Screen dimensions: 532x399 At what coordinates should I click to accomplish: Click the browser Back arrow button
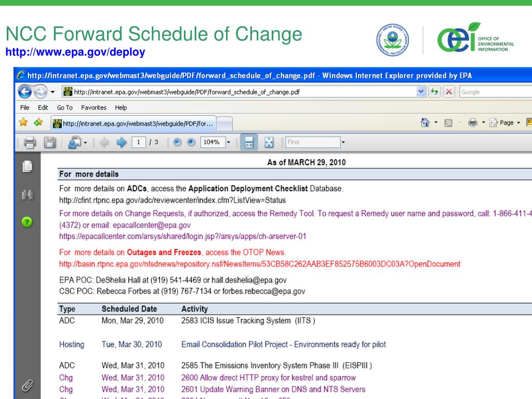coord(25,91)
